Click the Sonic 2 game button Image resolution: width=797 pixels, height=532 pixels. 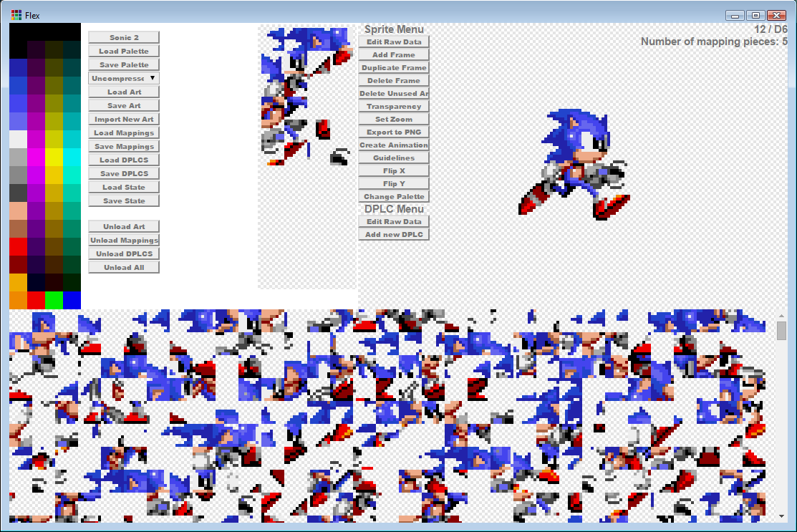pos(123,37)
